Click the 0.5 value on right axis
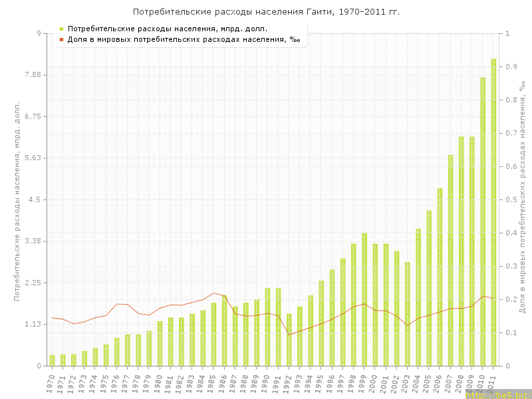Image resolution: width=532 pixels, height=399 pixels. point(511,199)
